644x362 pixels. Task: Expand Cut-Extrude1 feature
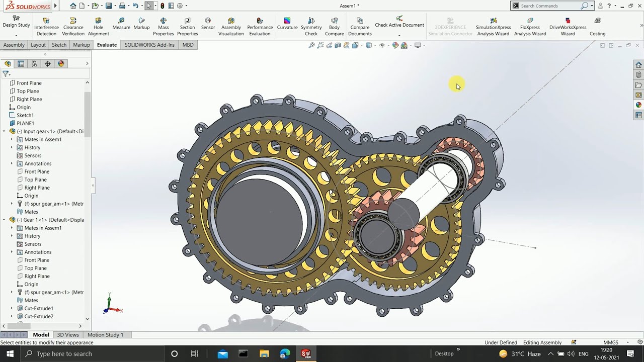pos(12,308)
